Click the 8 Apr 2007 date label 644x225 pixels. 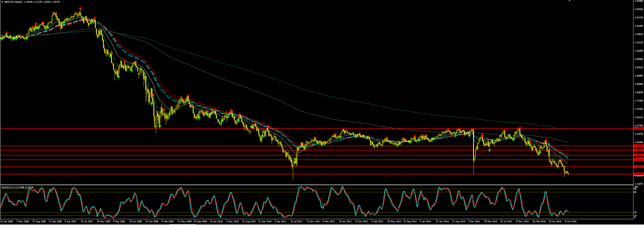pyautogui.click(x=71, y=221)
